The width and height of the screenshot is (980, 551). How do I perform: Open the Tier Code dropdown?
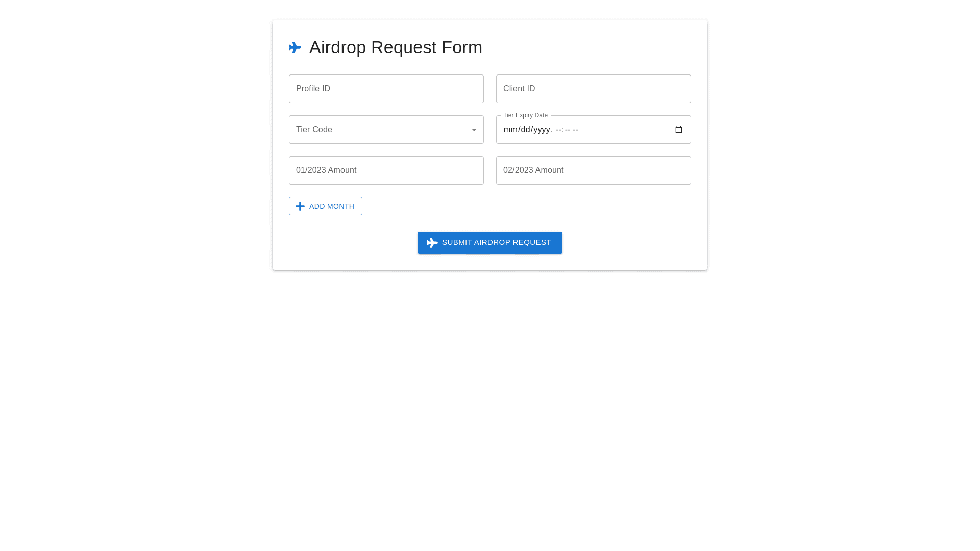[x=386, y=130]
